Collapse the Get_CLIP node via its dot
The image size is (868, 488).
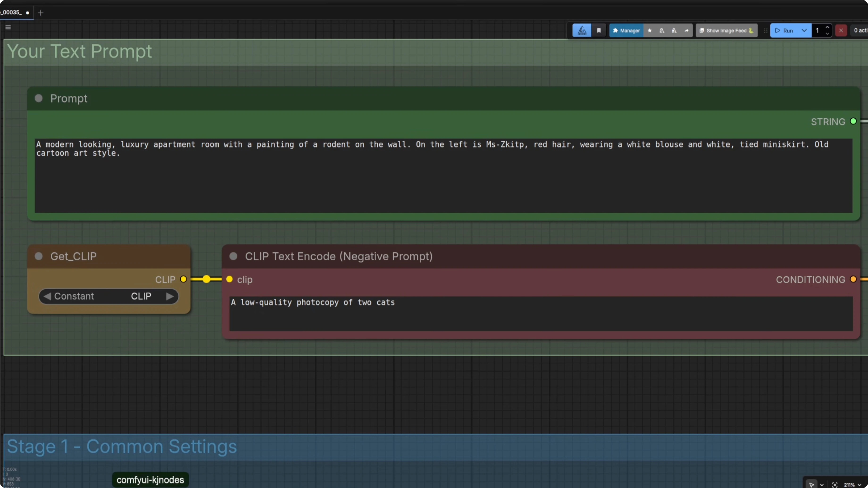(39, 256)
